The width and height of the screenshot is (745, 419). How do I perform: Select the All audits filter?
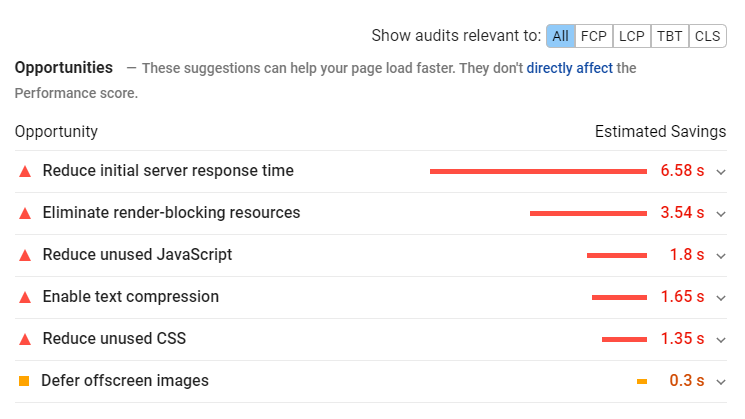point(561,36)
